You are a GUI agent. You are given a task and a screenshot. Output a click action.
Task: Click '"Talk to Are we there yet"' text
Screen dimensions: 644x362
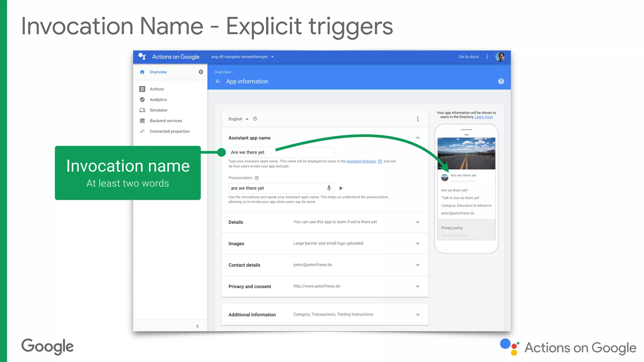click(x=460, y=198)
